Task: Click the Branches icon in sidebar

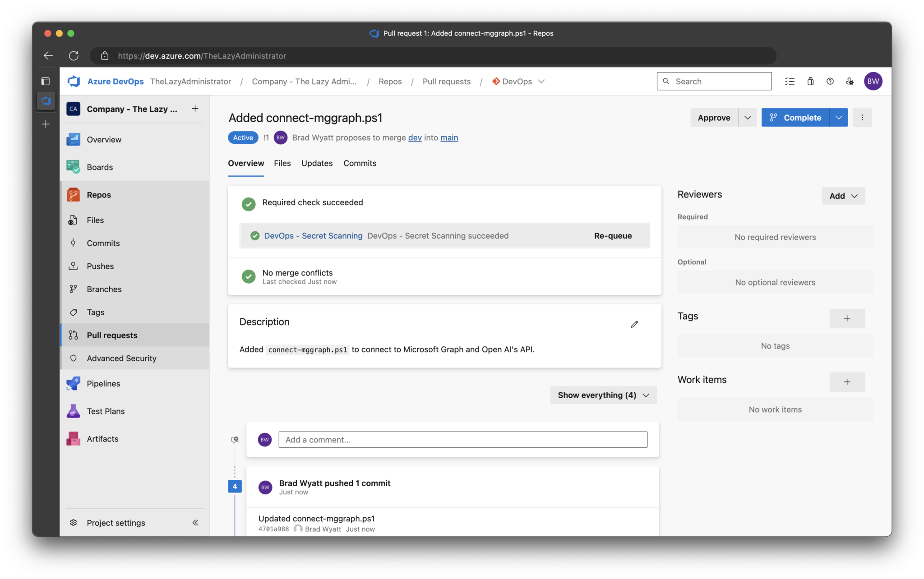Action: [73, 289]
